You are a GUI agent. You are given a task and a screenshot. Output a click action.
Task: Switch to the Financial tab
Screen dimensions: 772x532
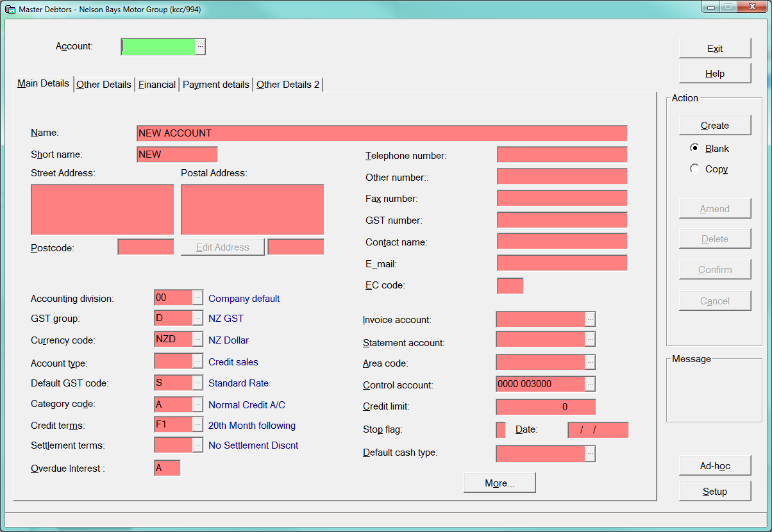(x=157, y=85)
